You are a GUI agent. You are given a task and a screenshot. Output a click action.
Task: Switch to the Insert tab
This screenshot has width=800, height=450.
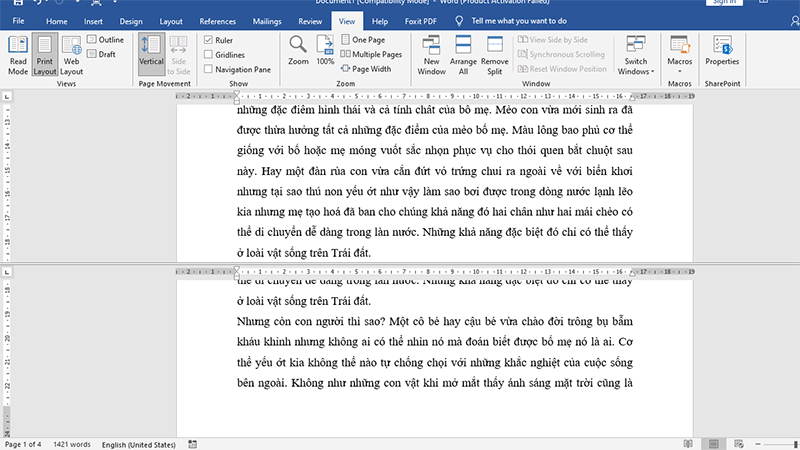[x=93, y=20]
